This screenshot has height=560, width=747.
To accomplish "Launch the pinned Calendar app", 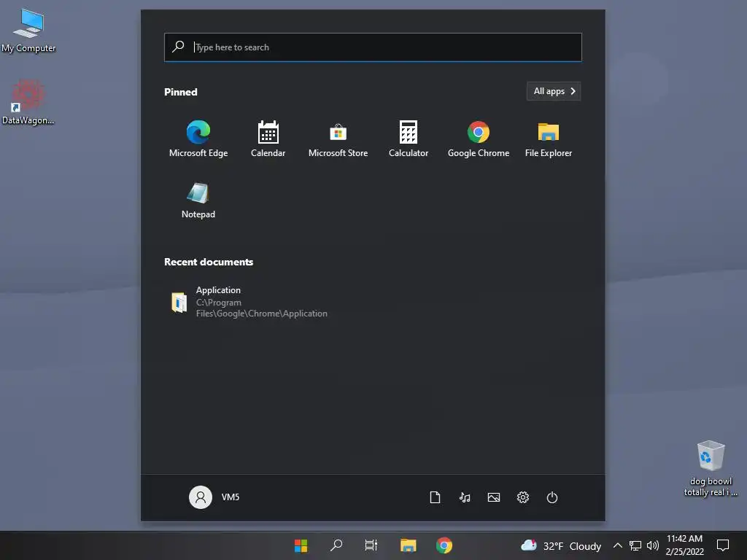I will coord(268,139).
